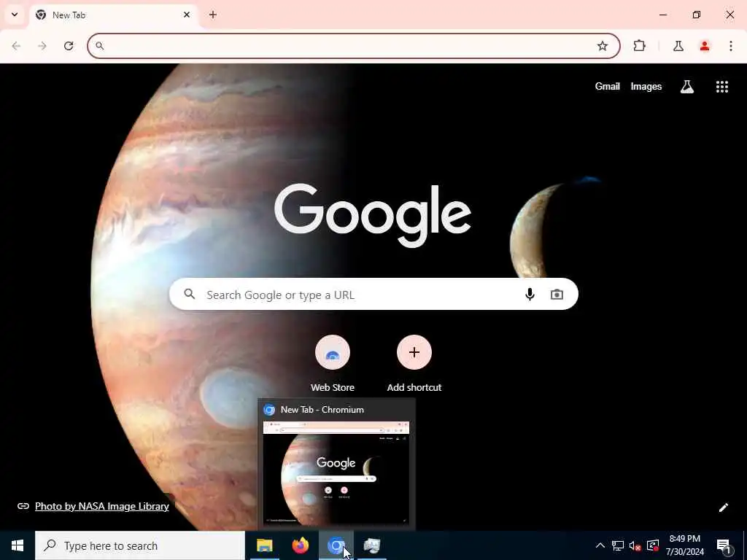747x560 pixels.
Task: Click the Chromium taskbar icon
Action: point(336,545)
